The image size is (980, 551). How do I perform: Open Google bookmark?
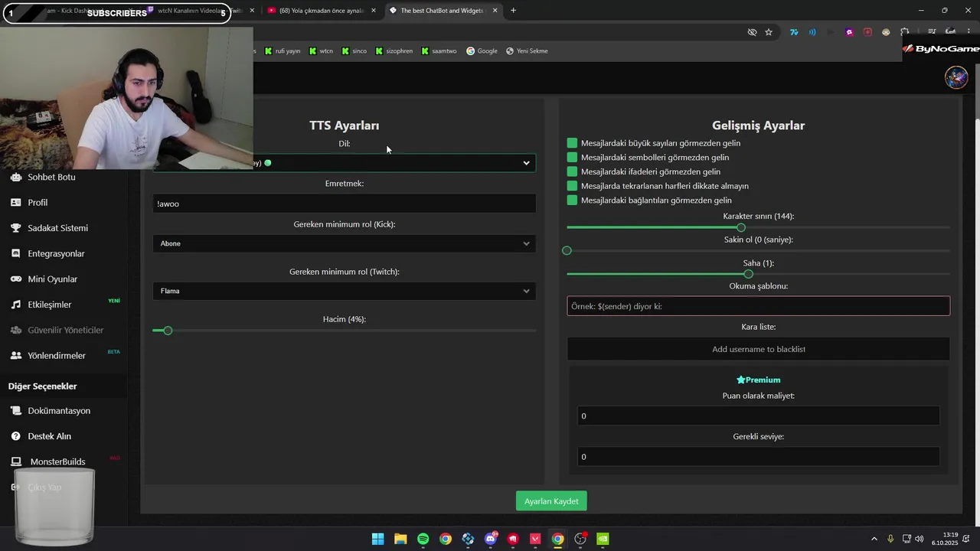click(482, 51)
